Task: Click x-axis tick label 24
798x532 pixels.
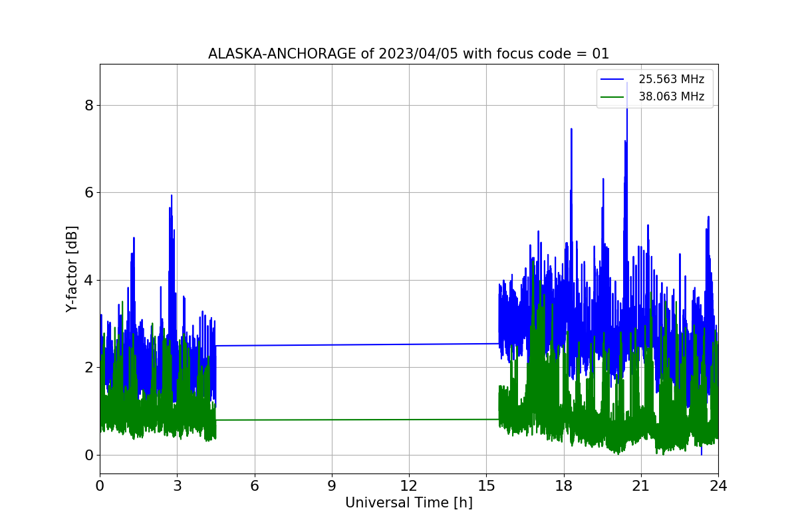Action: click(x=718, y=485)
